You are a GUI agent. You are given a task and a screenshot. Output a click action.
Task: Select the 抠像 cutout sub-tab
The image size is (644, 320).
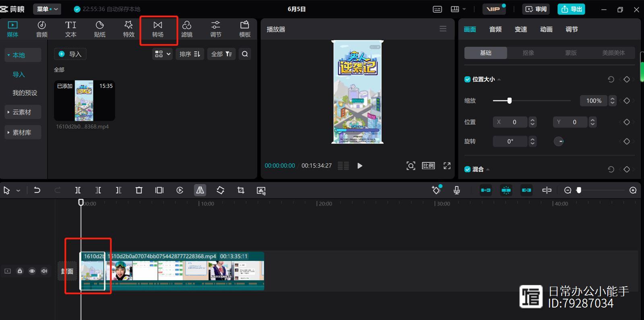[528, 53]
